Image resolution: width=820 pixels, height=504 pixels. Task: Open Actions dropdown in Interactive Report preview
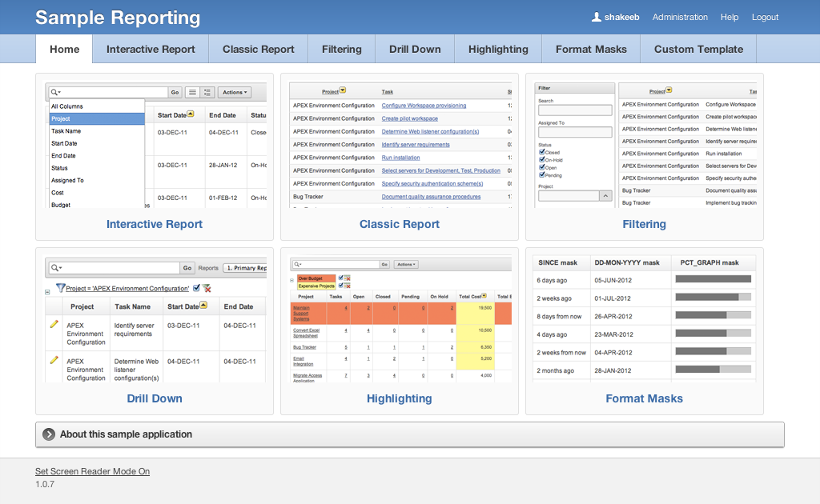(235, 92)
